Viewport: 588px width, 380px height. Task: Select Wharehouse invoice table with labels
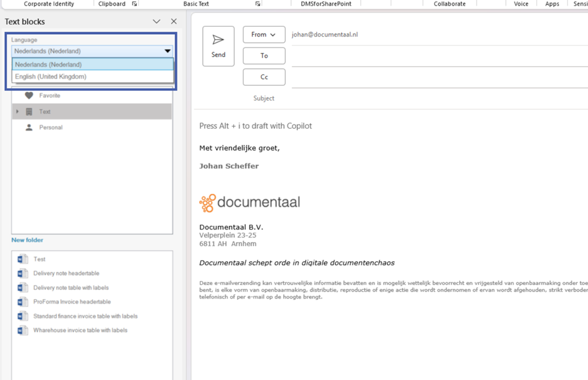pos(80,330)
